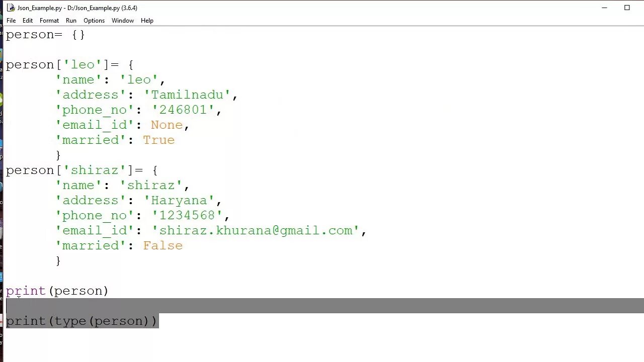644x362 pixels.
Task: Open the Help menu
Action: [x=147, y=21]
